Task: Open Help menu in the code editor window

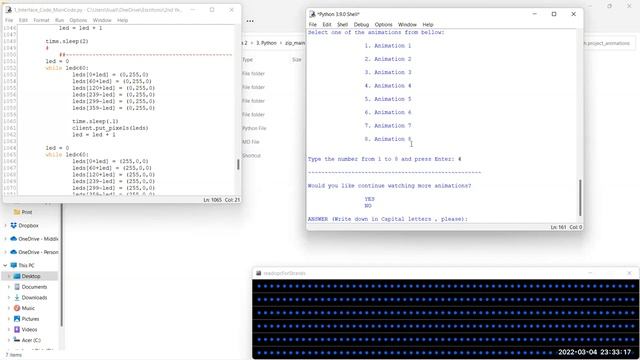Action: (x=122, y=20)
